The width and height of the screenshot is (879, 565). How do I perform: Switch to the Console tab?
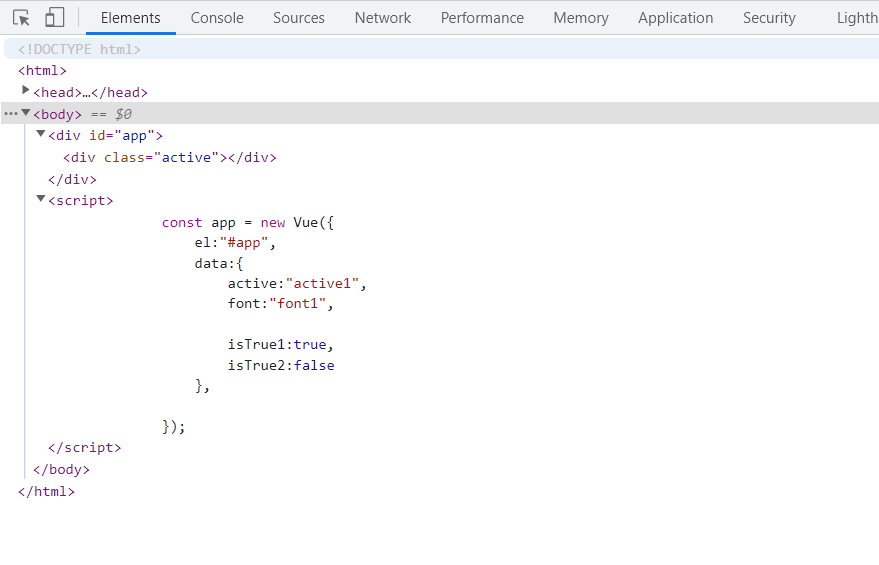pyautogui.click(x=217, y=18)
